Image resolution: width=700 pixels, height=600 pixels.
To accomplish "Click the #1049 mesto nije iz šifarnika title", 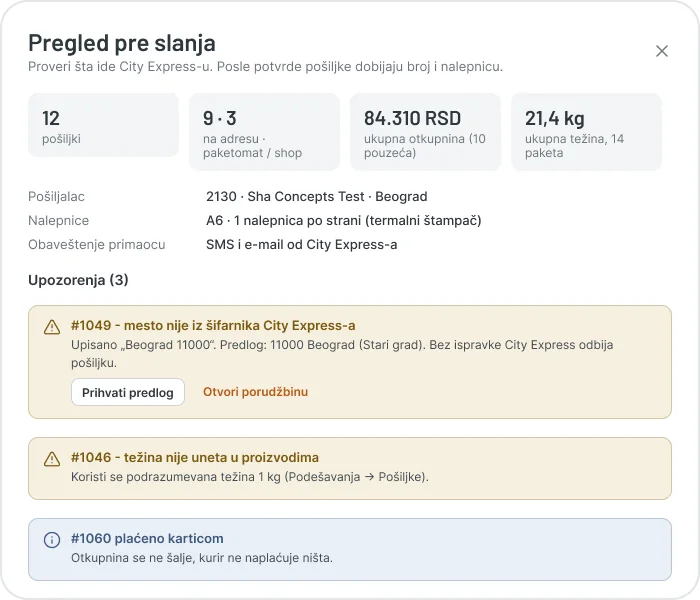I will coord(213,325).
